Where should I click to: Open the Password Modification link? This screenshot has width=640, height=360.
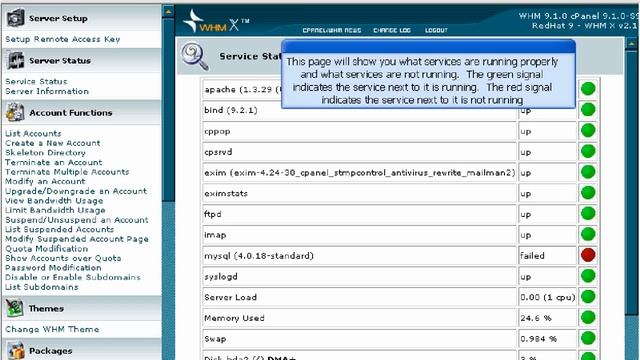pos(53,268)
